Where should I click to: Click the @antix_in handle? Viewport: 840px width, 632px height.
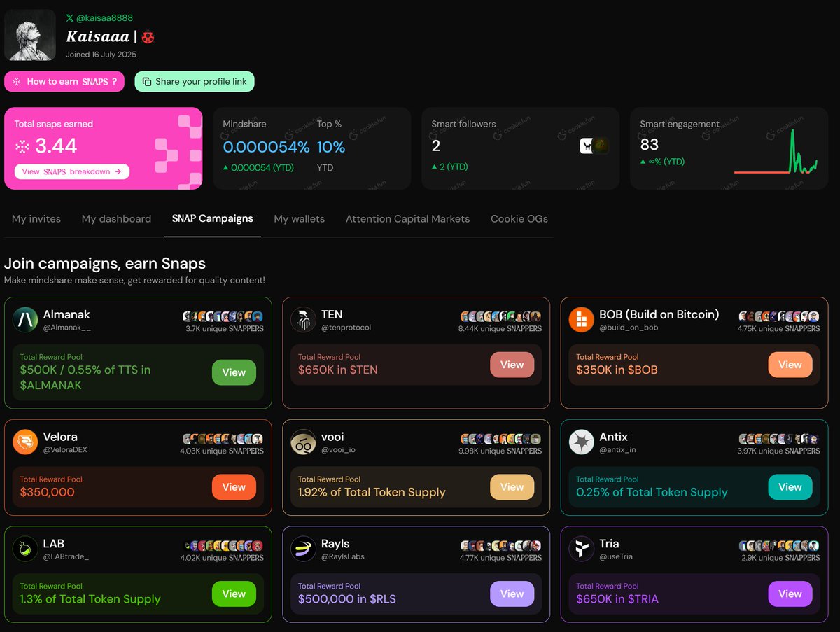pyautogui.click(x=618, y=450)
